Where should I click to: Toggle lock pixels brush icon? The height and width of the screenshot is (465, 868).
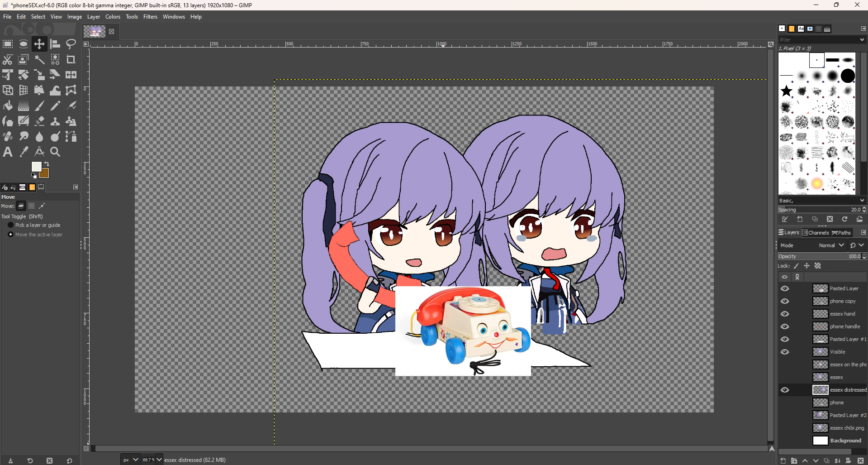(796, 266)
